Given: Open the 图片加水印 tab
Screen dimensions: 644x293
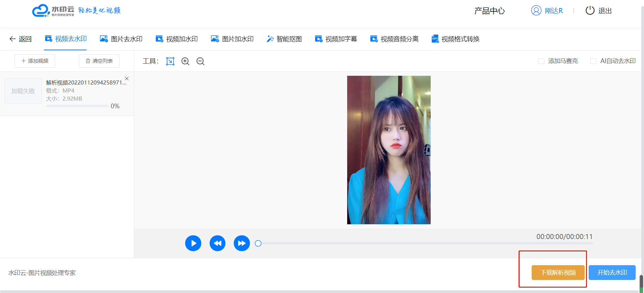Looking at the screenshot, I should tap(232, 39).
